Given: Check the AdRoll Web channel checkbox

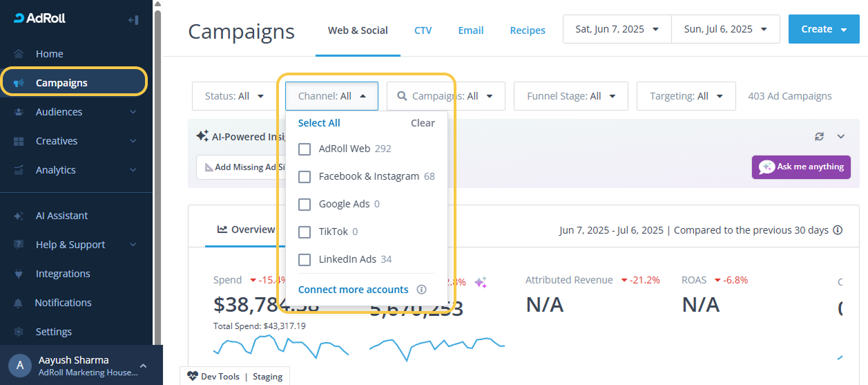Looking at the screenshot, I should click(x=305, y=149).
